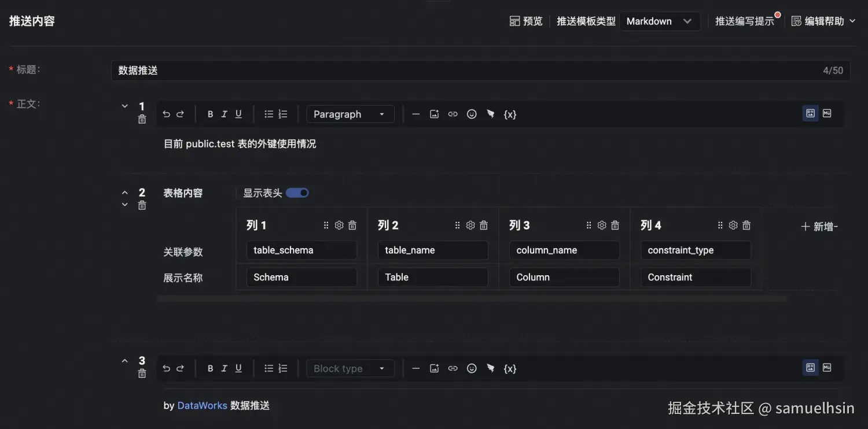The image size is (868, 429).
Task: Open settings for 列 3
Action: (x=602, y=225)
